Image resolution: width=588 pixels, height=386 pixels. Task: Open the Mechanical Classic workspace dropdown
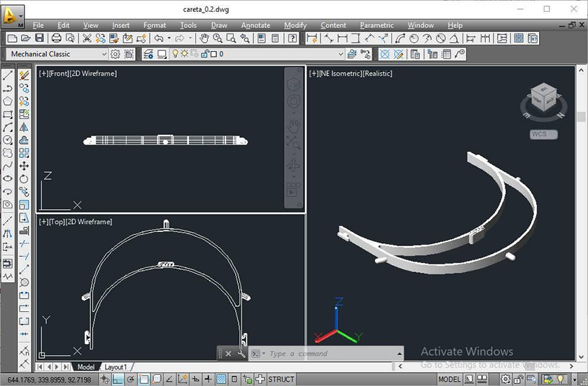pyautogui.click(x=57, y=54)
